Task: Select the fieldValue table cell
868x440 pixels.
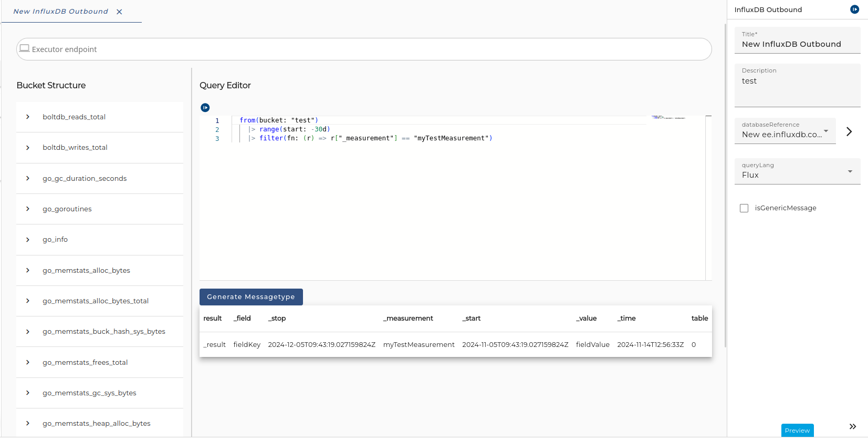Action: tap(593, 345)
